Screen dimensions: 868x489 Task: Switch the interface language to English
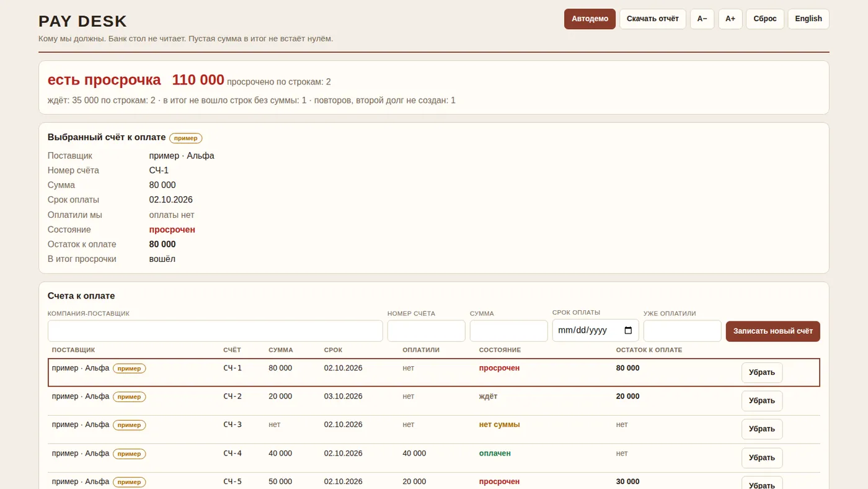(808, 19)
